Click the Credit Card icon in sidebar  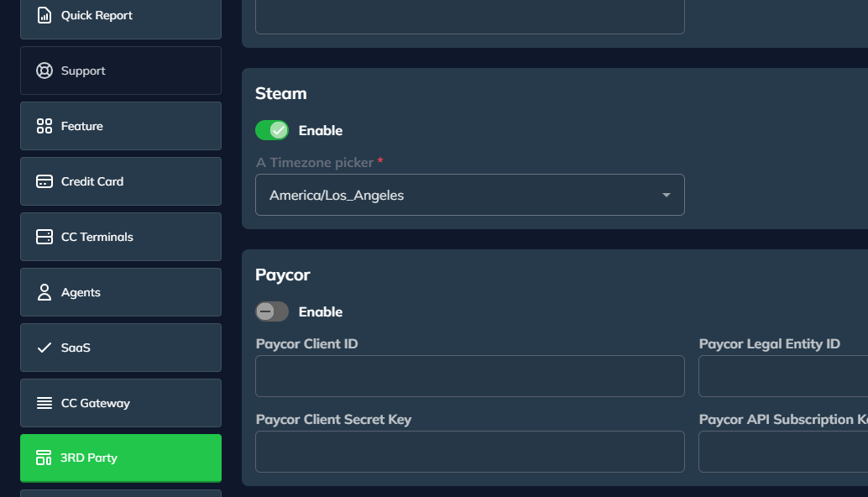click(44, 181)
